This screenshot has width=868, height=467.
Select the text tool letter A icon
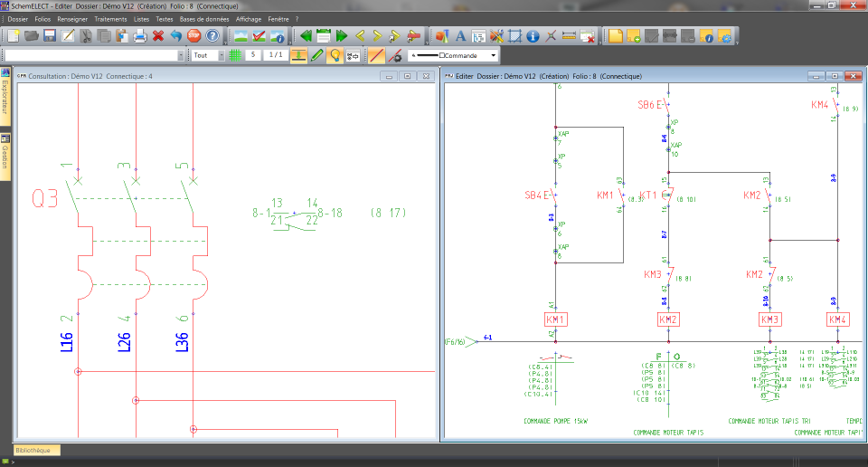coord(460,36)
